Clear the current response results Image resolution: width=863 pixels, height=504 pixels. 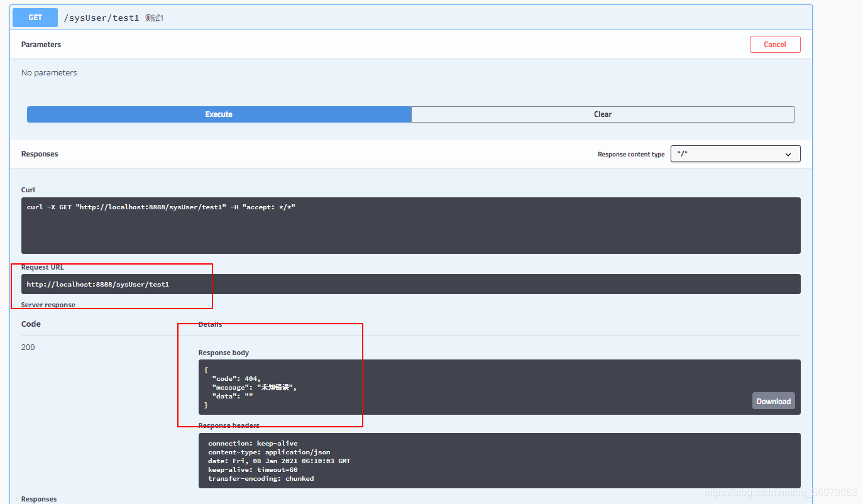coord(602,114)
